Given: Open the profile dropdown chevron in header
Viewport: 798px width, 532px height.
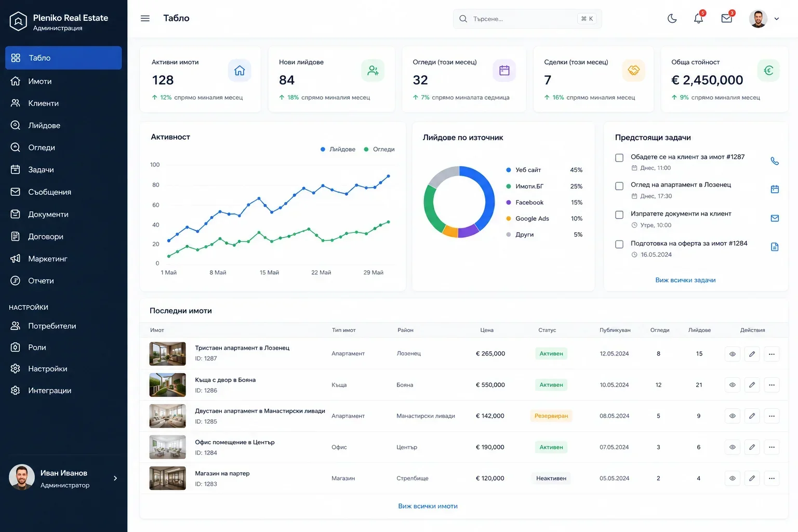Looking at the screenshot, I should (777, 19).
